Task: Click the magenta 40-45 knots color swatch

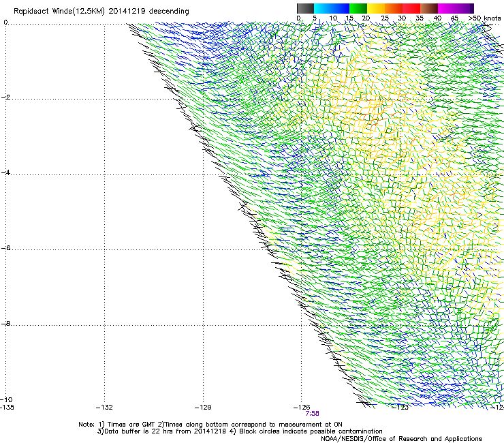Action: click(x=447, y=8)
